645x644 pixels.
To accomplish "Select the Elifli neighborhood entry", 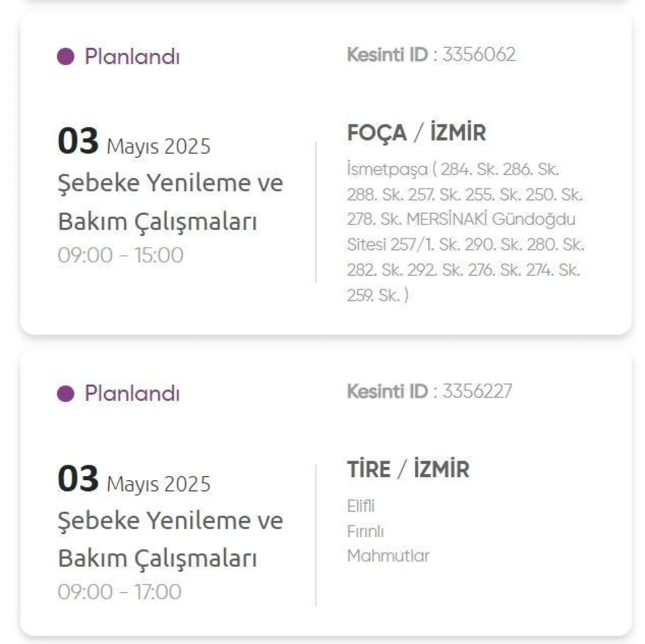I will click(361, 506).
